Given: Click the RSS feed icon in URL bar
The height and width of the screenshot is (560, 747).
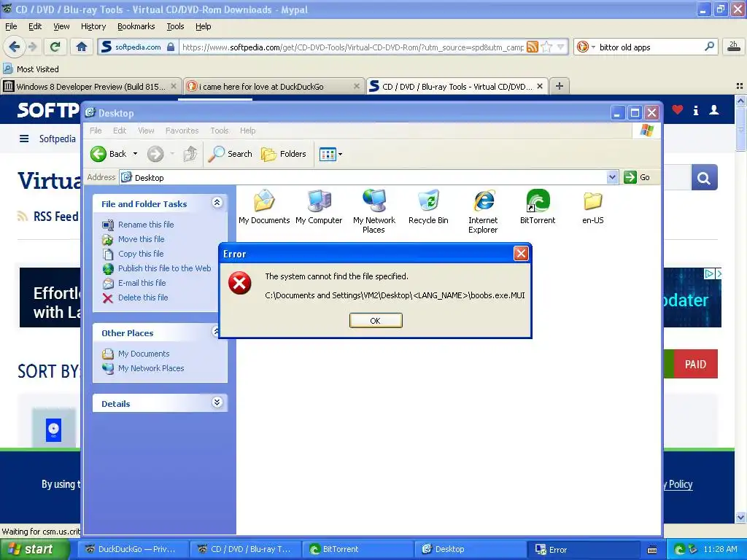Looking at the screenshot, I should tap(533, 47).
